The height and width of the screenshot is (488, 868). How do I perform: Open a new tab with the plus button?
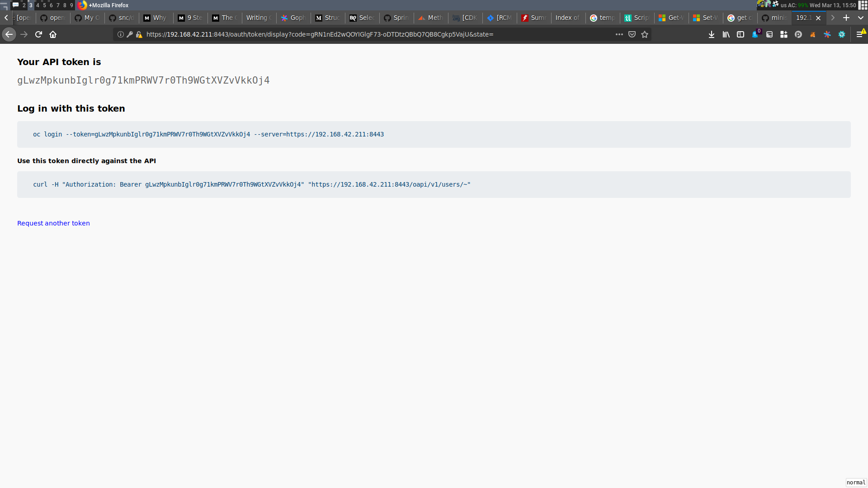[846, 18]
